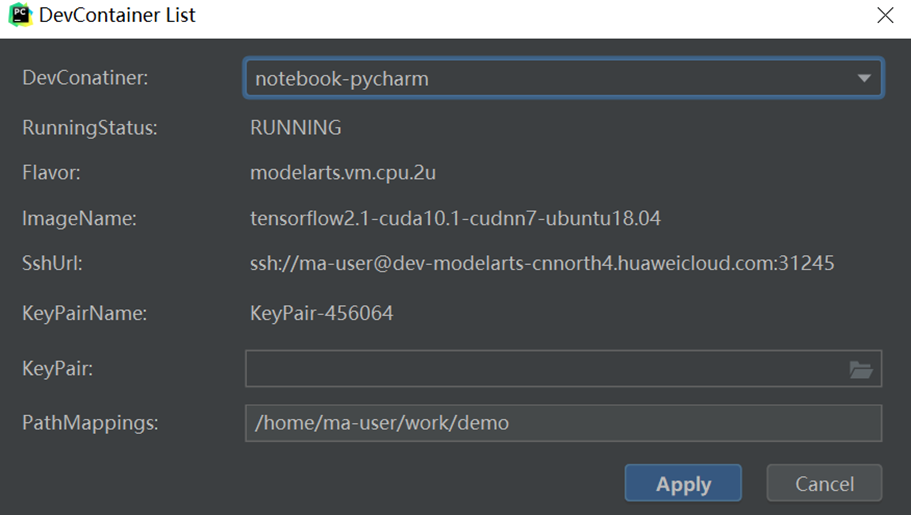Focus the empty KeyPair input field

(x=540, y=369)
